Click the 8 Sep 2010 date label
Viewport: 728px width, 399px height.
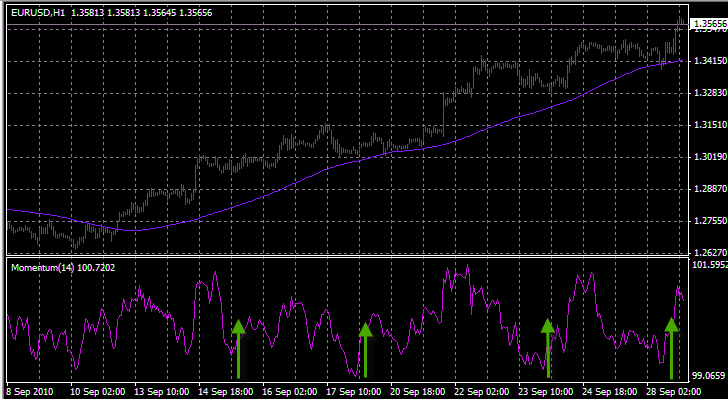coord(31,391)
